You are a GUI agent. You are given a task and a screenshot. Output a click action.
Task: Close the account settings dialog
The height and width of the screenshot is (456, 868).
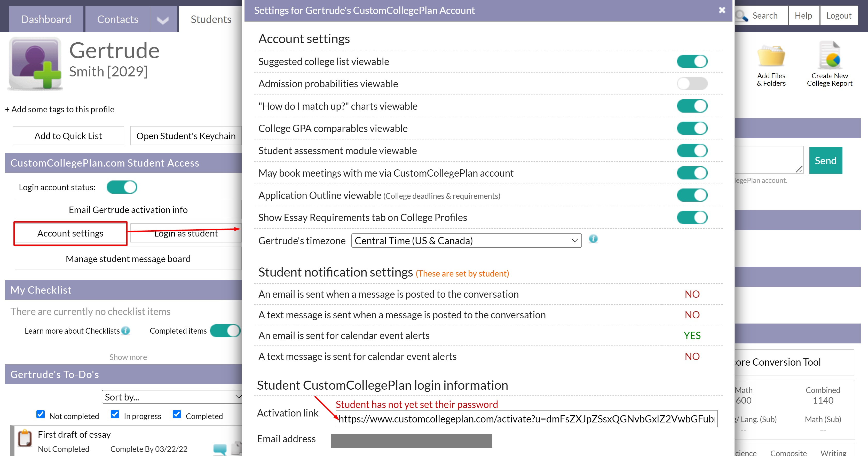(722, 10)
